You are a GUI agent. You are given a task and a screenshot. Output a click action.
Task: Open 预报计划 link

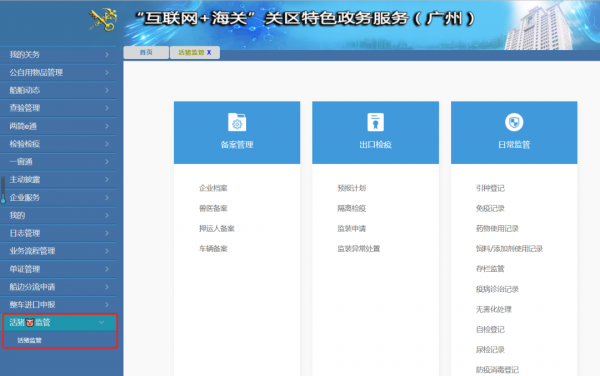352,188
